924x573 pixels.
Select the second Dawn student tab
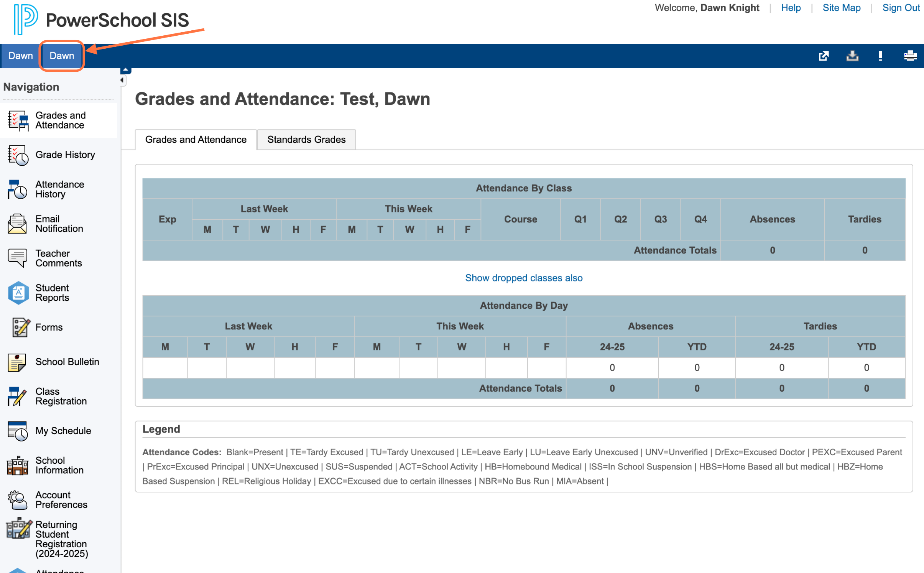point(62,56)
